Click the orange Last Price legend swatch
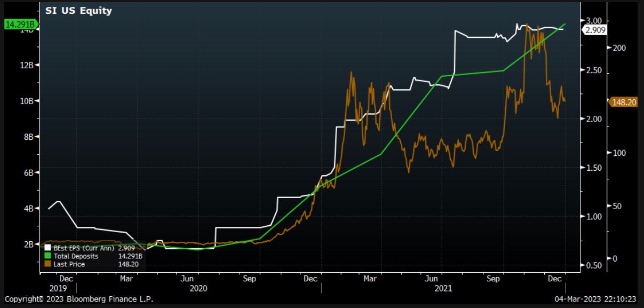The image size is (644, 308). (47, 264)
